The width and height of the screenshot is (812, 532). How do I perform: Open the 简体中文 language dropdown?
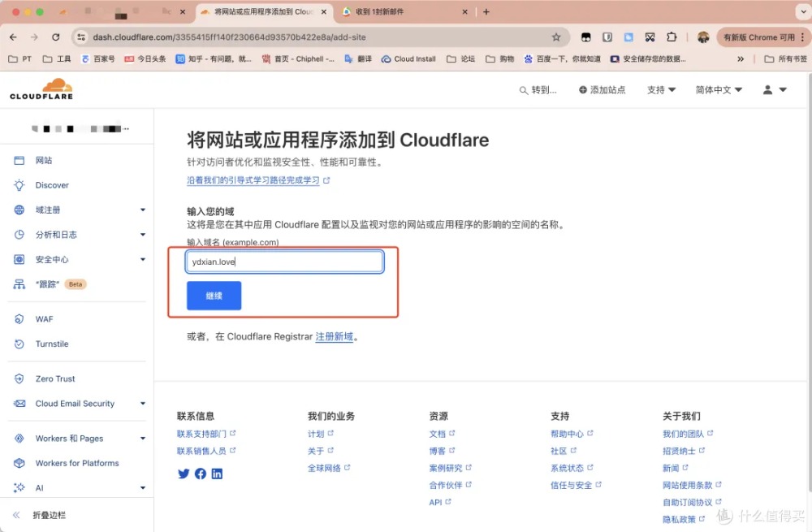coord(719,89)
